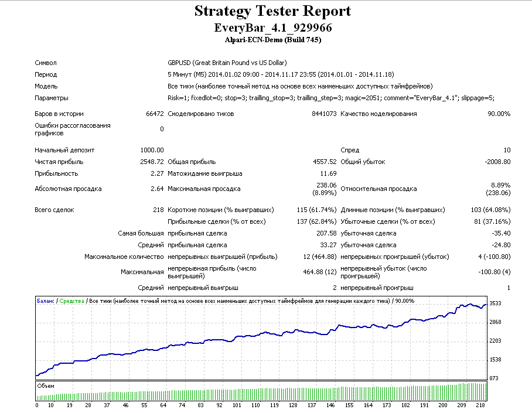Screen dimensions: 532x413
Task: Select the absolute drawdown value "2.64"
Action: click(157, 189)
